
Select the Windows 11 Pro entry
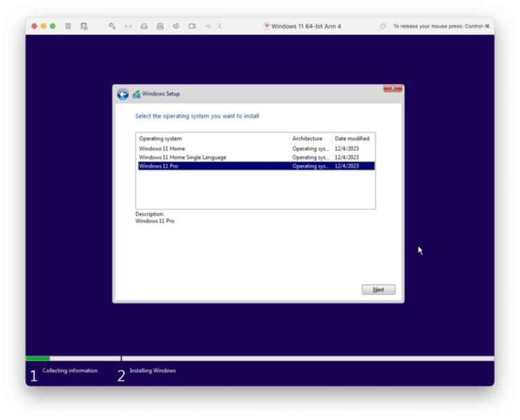[159, 166]
